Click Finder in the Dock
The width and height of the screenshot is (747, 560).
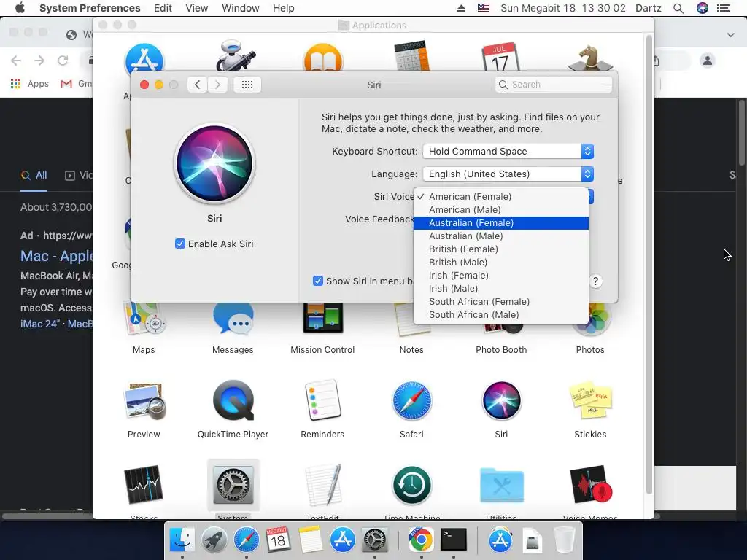point(182,540)
